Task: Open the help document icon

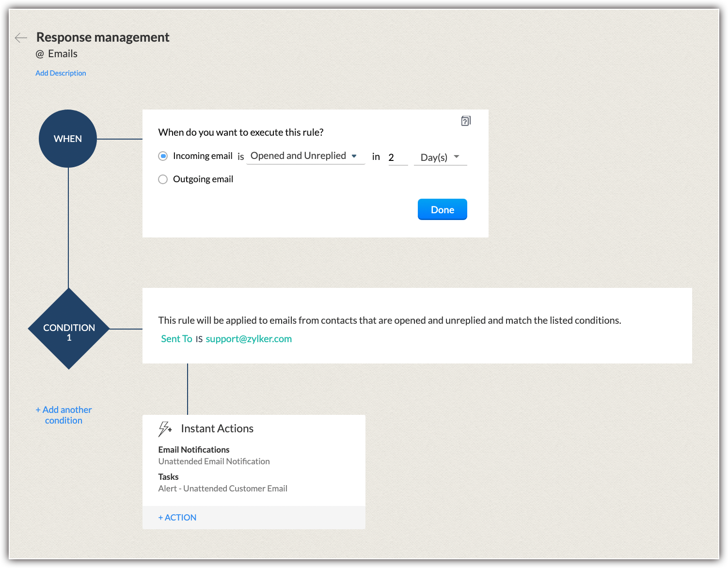Action: [465, 121]
